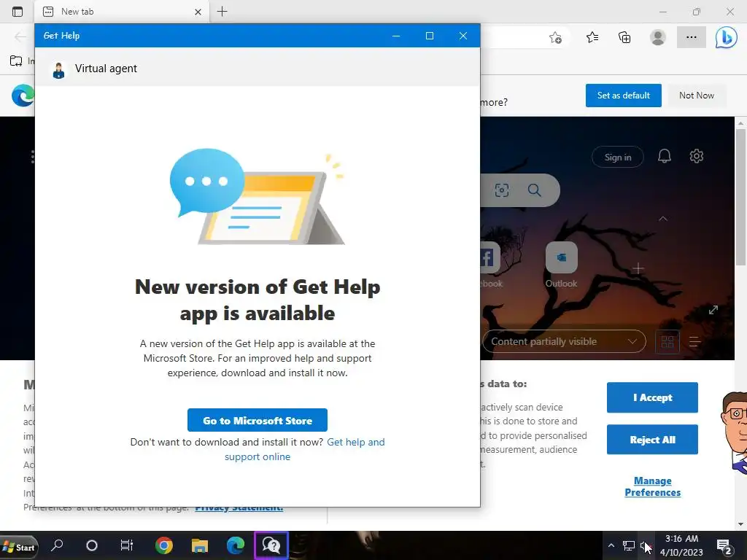Open the Bing chat sidebar icon
The image size is (747, 560).
point(726,37)
